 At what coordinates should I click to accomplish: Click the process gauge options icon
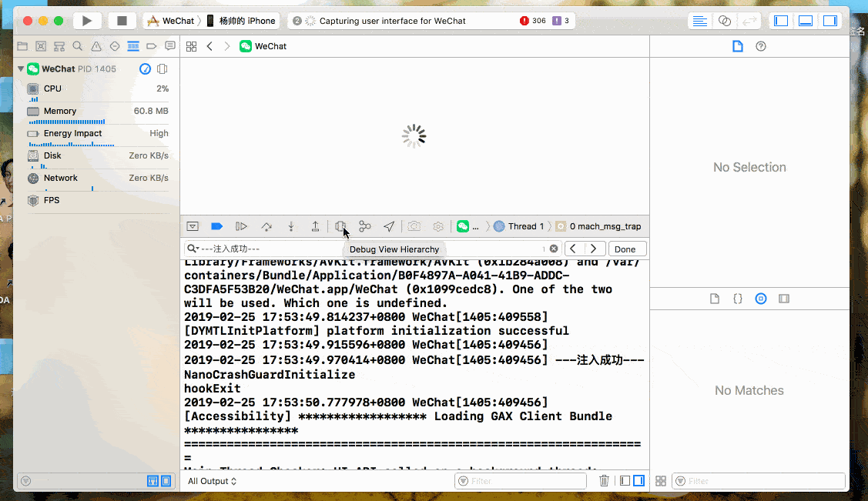coord(145,68)
